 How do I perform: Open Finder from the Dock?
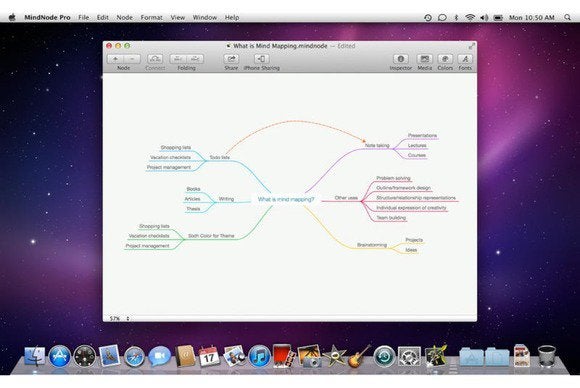35,356
